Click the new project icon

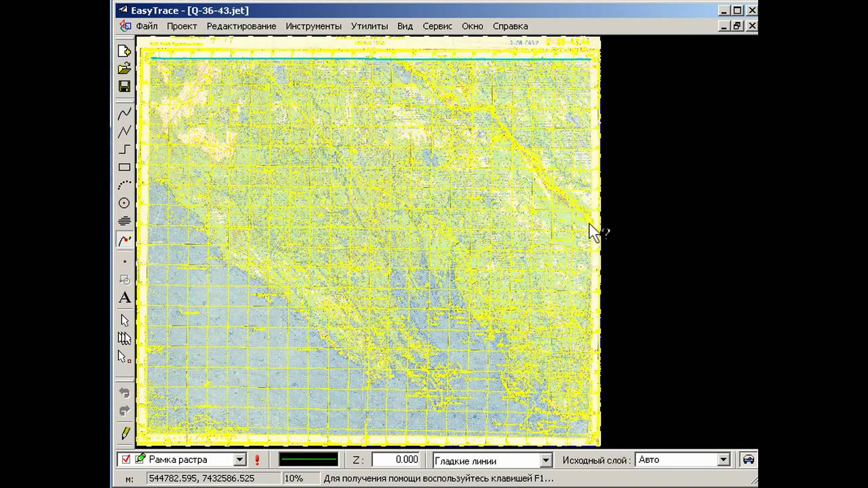point(124,51)
